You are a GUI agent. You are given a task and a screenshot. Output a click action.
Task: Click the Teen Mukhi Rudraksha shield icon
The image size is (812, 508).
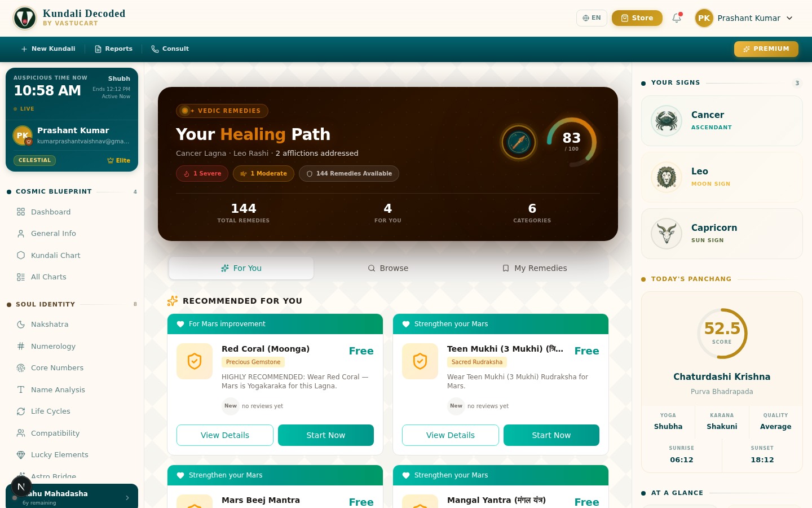pyautogui.click(x=420, y=361)
